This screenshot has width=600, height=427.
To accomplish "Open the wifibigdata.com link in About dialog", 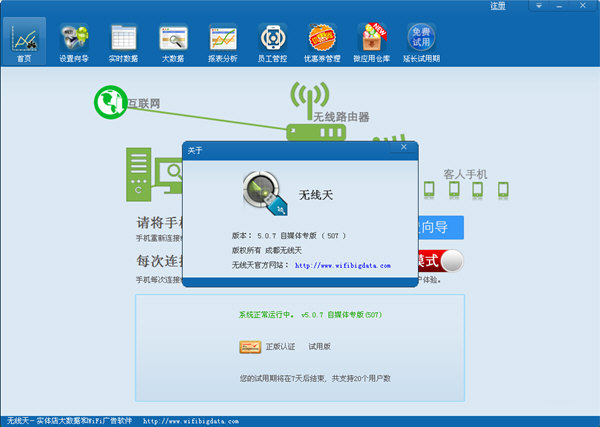I will coord(343,266).
